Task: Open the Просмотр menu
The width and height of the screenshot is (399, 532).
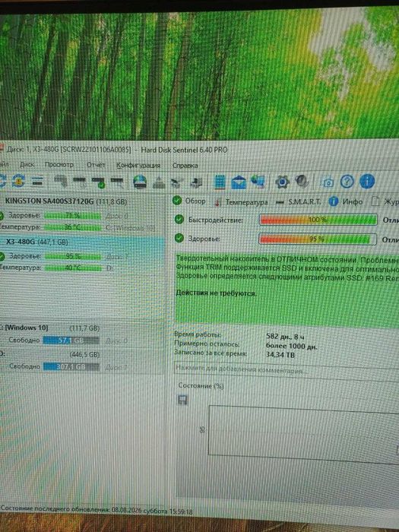Action: (x=59, y=165)
